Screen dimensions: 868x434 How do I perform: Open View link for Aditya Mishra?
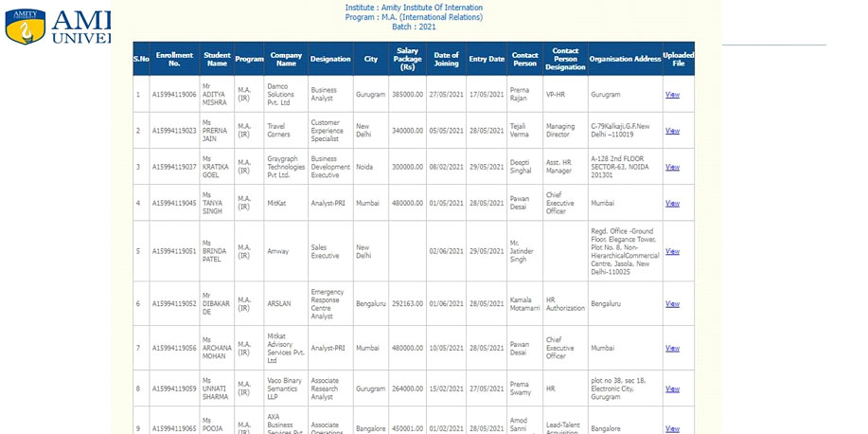coord(672,95)
